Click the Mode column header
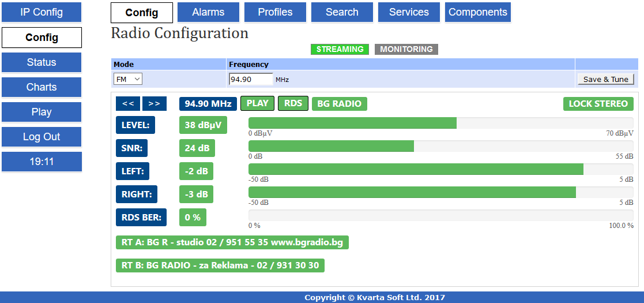 123,65
